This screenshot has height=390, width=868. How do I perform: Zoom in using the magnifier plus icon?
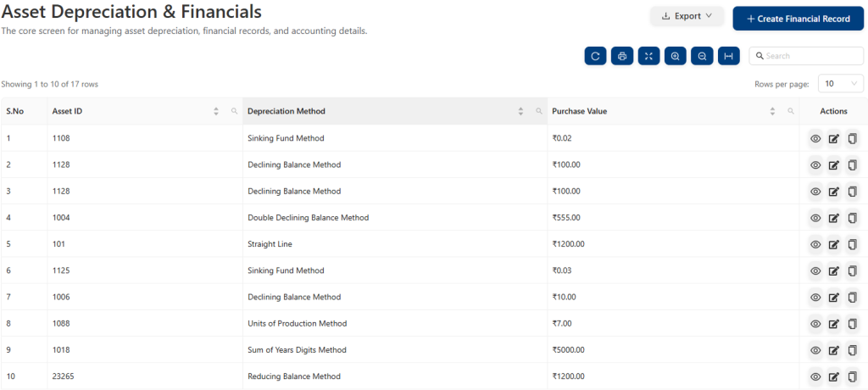coord(675,56)
